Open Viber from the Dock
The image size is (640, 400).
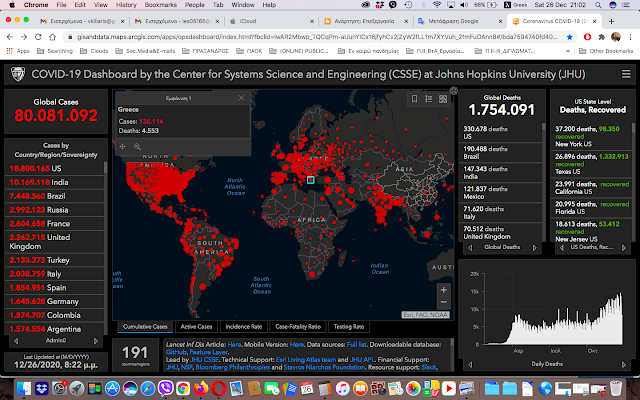(165, 388)
